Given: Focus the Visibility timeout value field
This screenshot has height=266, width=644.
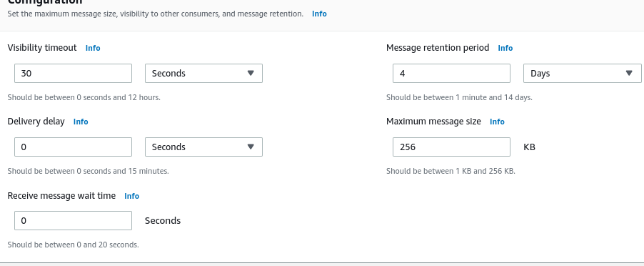Looking at the screenshot, I should pos(73,73).
